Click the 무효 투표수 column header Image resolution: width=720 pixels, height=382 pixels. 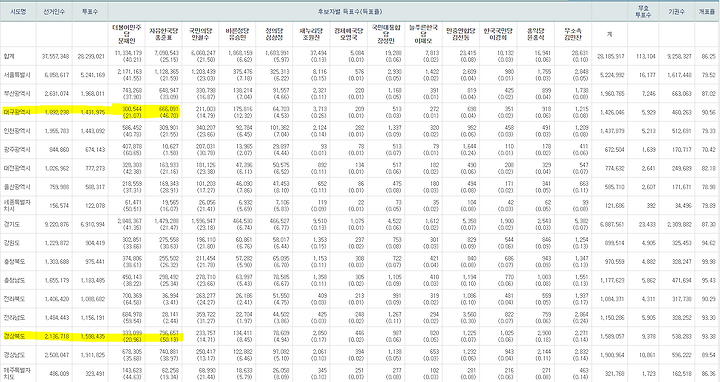click(643, 12)
